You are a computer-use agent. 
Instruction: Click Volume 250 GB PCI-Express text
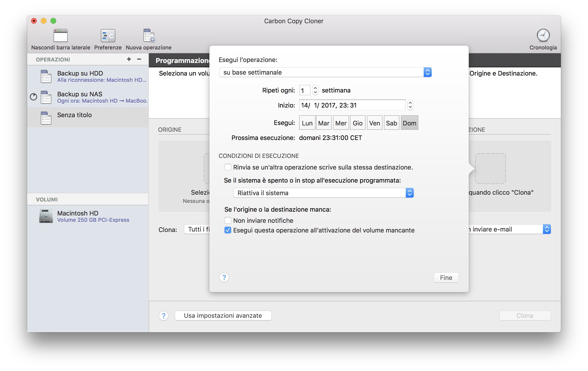coord(93,220)
